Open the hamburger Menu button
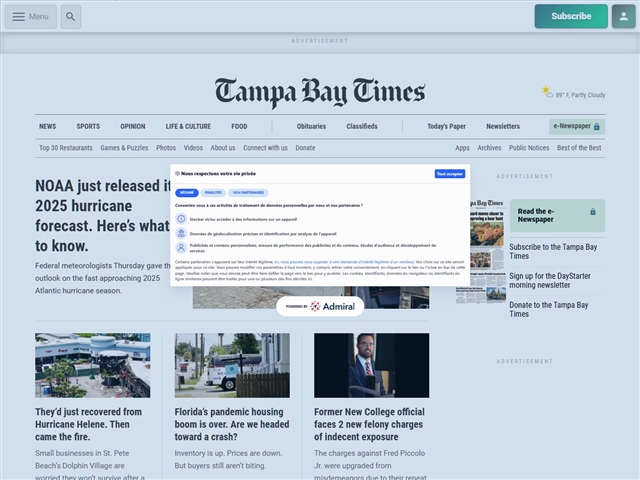This screenshot has height=480, width=640. click(x=31, y=17)
